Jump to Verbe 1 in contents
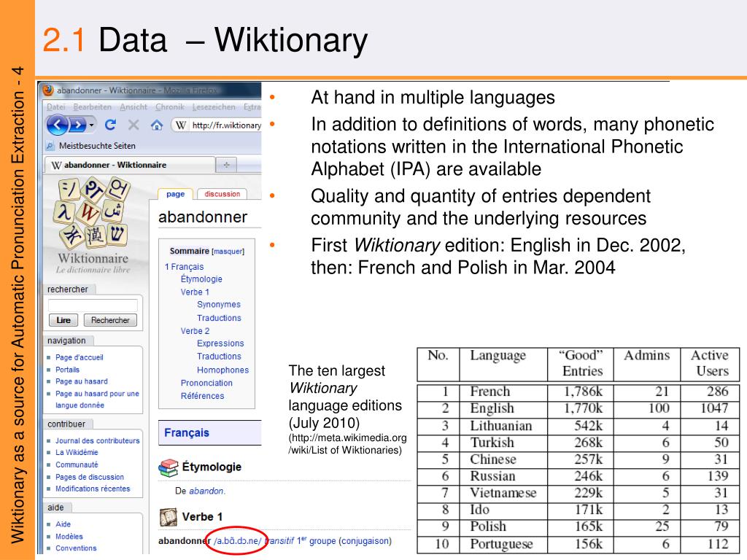The height and width of the screenshot is (560, 747). (194, 292)
